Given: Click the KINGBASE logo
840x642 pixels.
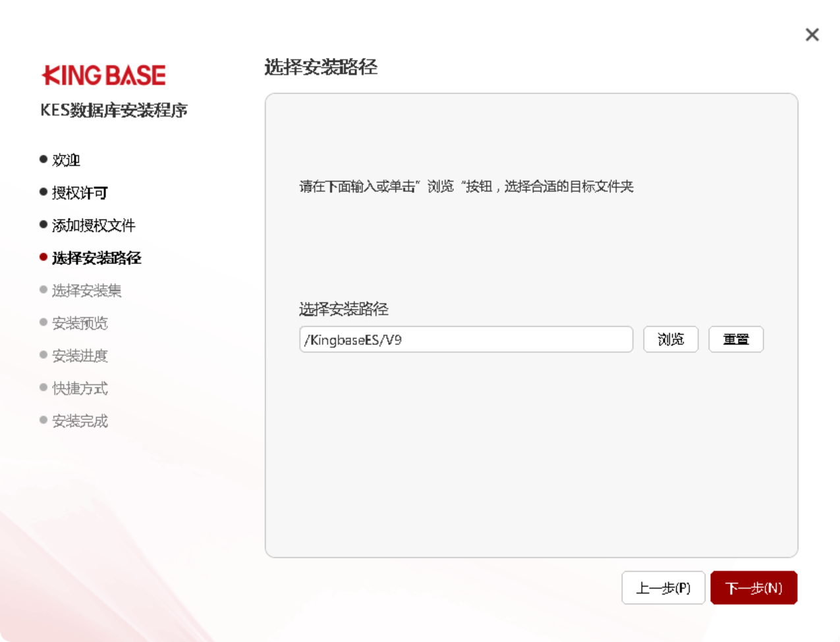Looking at the screenshot, I should tap(103, 75).
